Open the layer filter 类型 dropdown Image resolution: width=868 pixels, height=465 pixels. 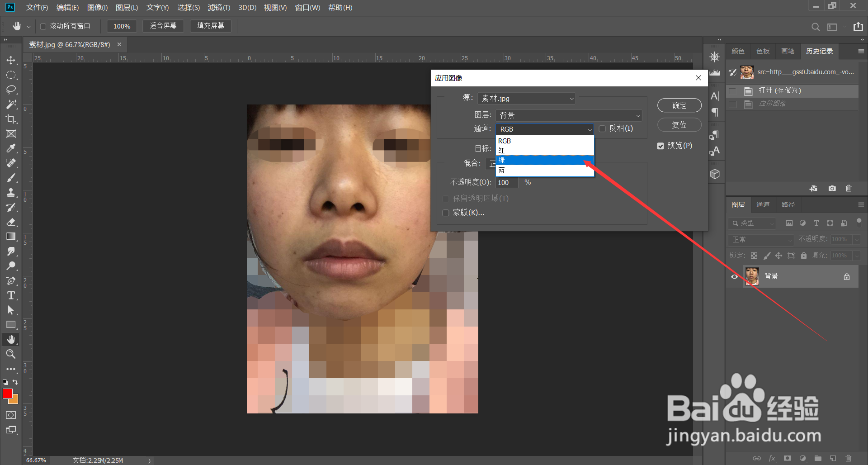point(752,223)
